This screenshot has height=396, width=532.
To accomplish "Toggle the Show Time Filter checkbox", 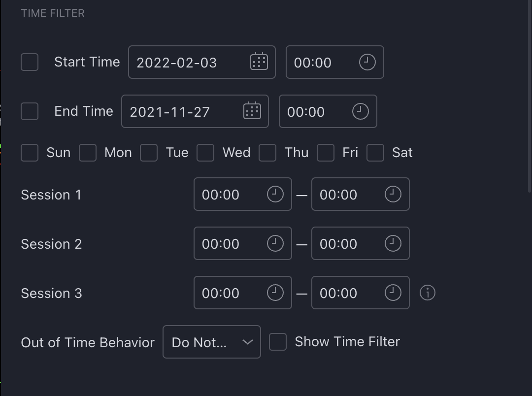I will point(278,342).
